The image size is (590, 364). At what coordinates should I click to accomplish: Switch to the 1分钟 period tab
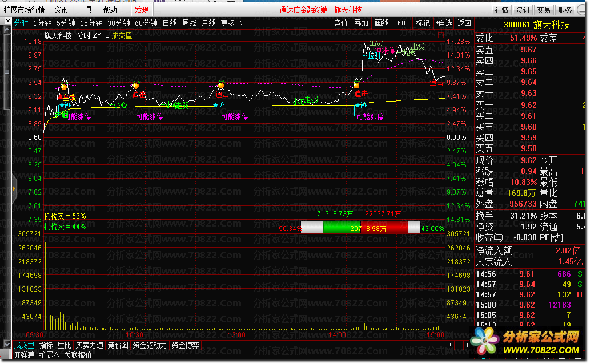point(42,23)
